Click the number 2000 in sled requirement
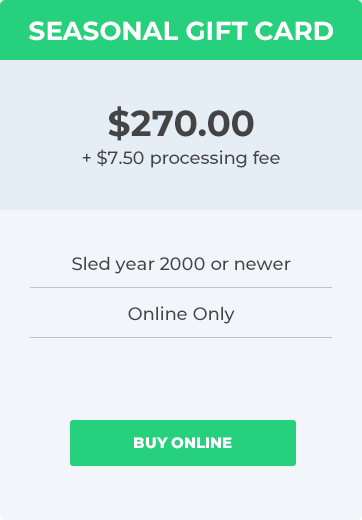Viewport: 362px width, 520px height. coord(182,264)
